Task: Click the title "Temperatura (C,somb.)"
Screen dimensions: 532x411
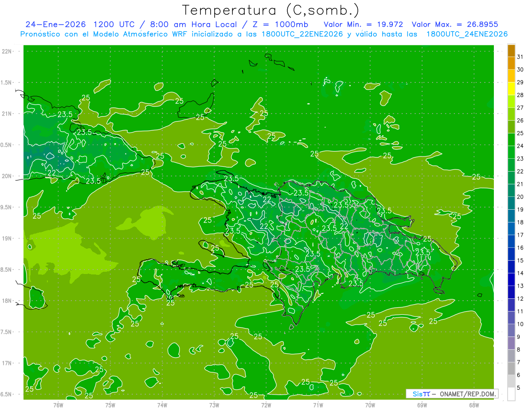Action: click(x=270, y=10)
